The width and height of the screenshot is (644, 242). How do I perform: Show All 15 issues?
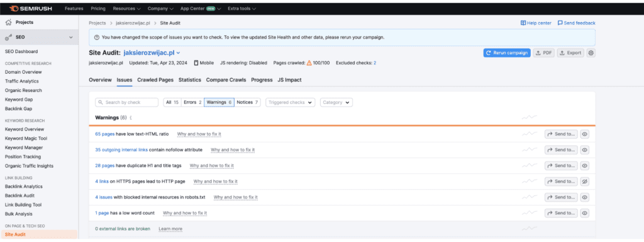(x=172, y=103)
